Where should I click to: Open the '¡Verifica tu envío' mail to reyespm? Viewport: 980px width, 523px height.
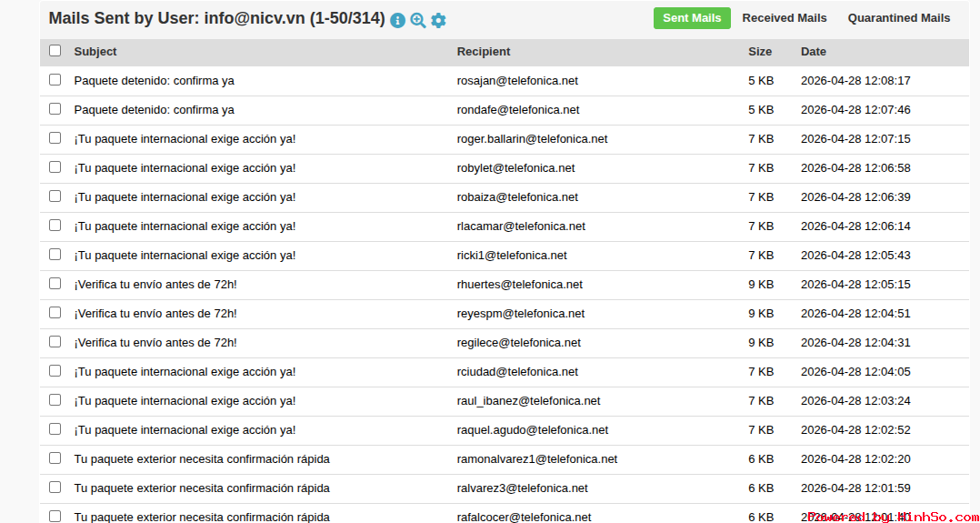coord(155,314)
